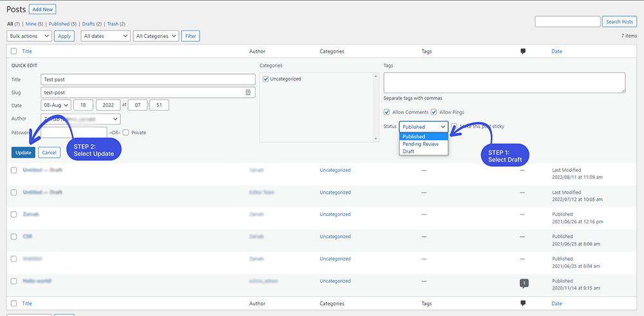This screenshot has width=644, height=316.
Task: Select the row checkbox of the post dated 2021/06/26
Action: pyautogui.click(x=14, y=214)
